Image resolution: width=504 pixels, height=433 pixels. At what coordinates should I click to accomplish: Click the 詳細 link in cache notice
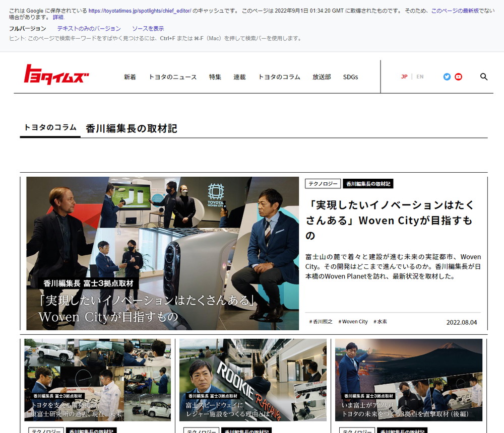tap(58, 17)
